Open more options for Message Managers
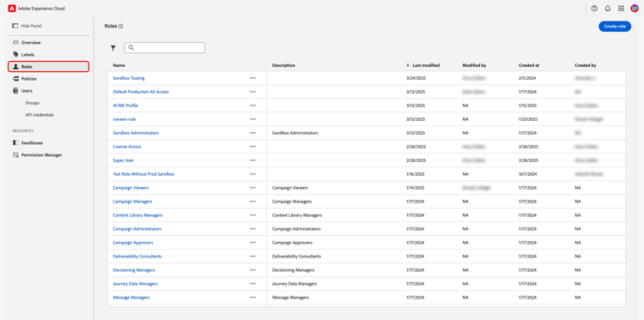 pyautogui.click(x=252, y=298)
